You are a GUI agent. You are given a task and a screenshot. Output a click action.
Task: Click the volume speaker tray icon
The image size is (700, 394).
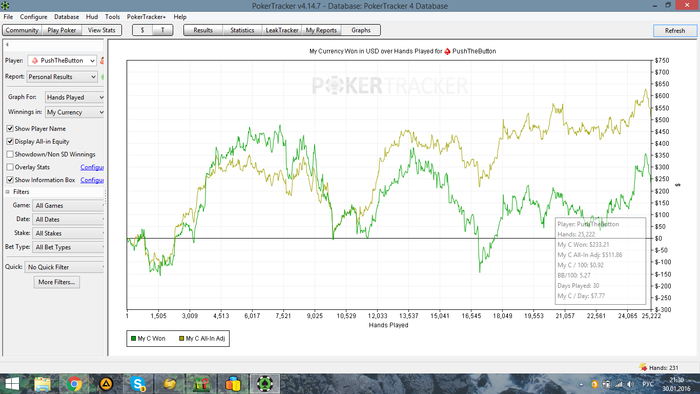630,384
